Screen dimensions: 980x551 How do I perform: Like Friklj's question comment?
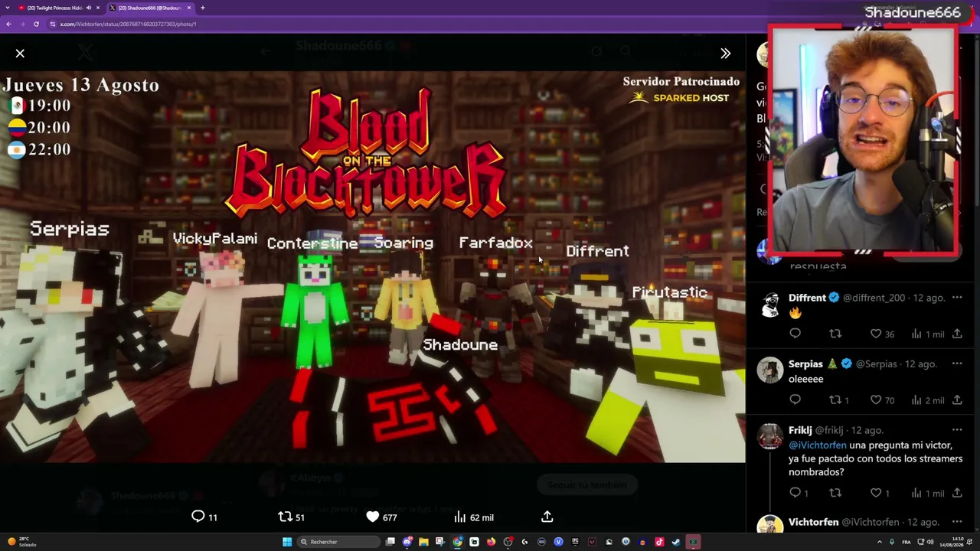click(x=880, y=493)
